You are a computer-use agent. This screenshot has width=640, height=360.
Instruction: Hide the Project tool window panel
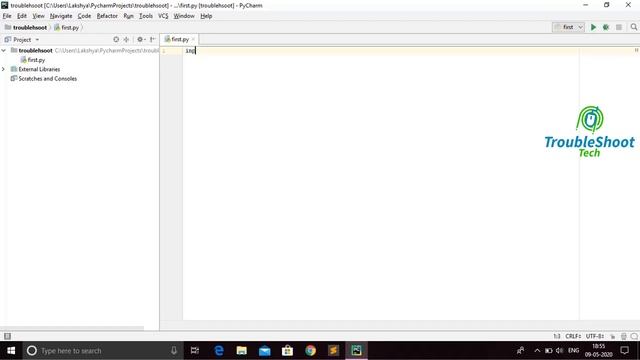pos(152,40)
